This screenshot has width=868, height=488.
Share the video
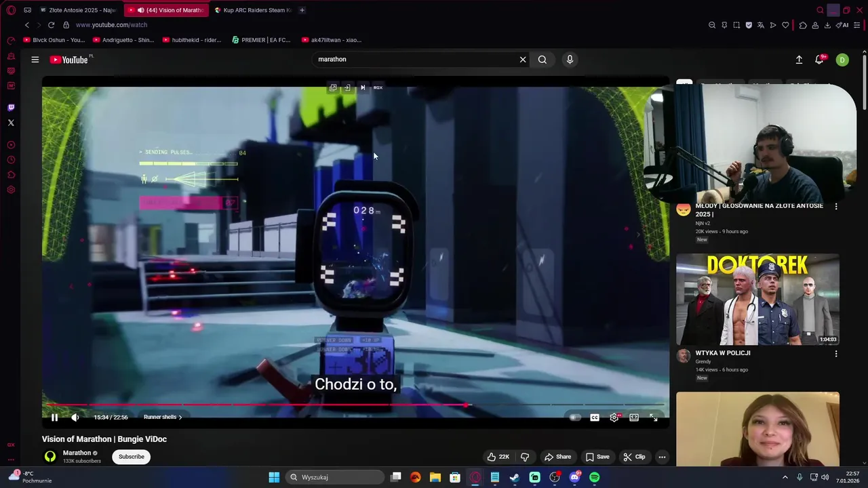(557, 457)
